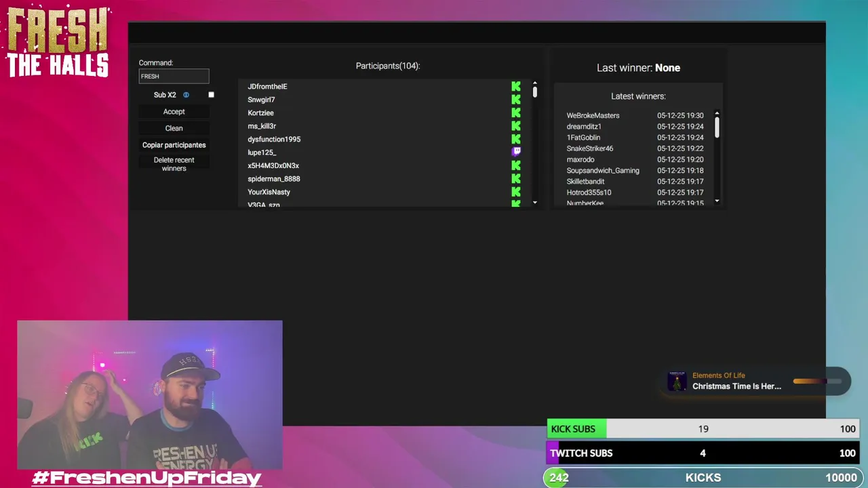Select participant dysfunction1995

point(274,140)
